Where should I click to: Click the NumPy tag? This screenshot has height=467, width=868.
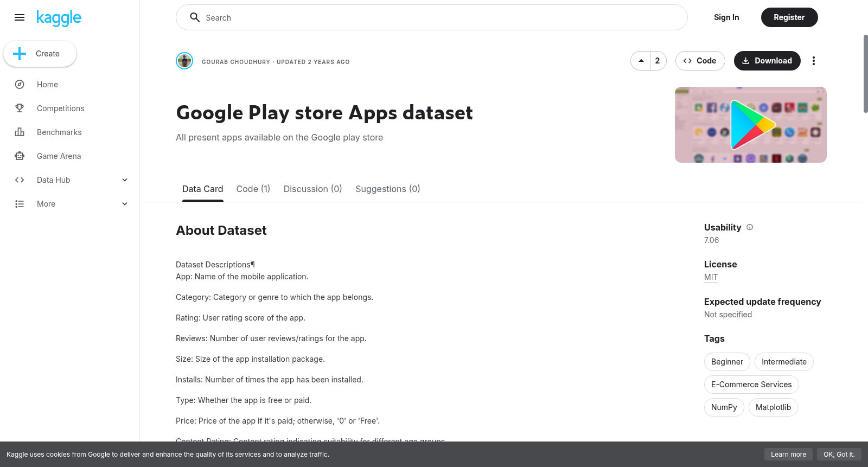pos(724,407)
